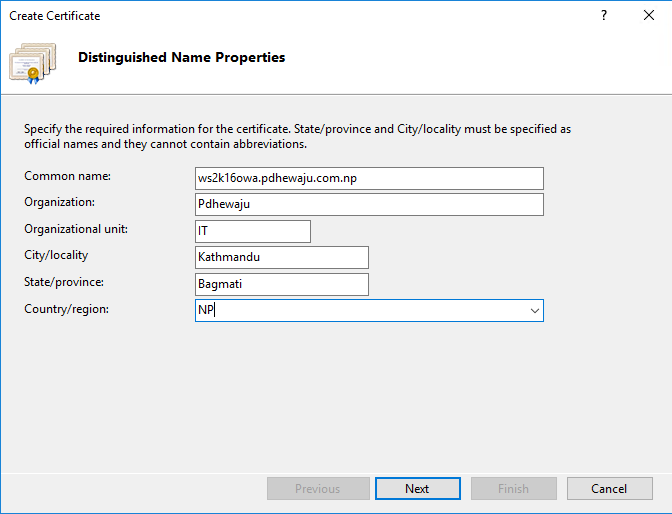Expand the Country/region dropdown arrow
672x514 pixels.
pos(534,310)
